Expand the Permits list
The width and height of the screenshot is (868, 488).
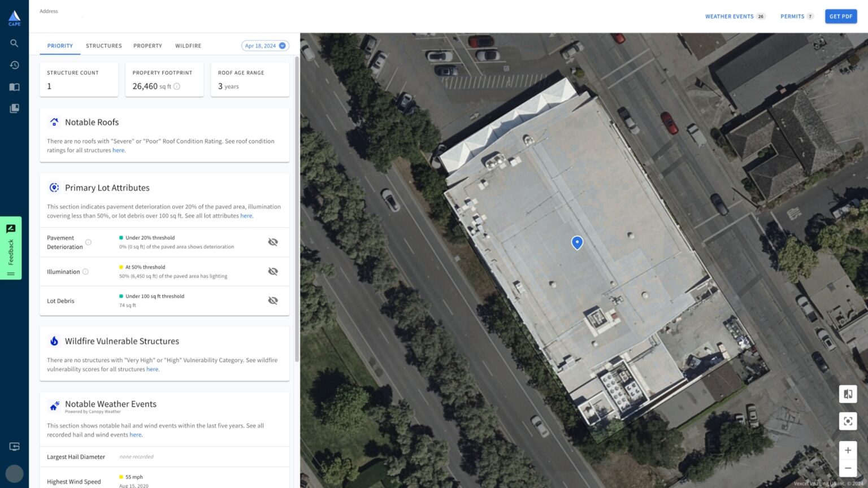797,16
